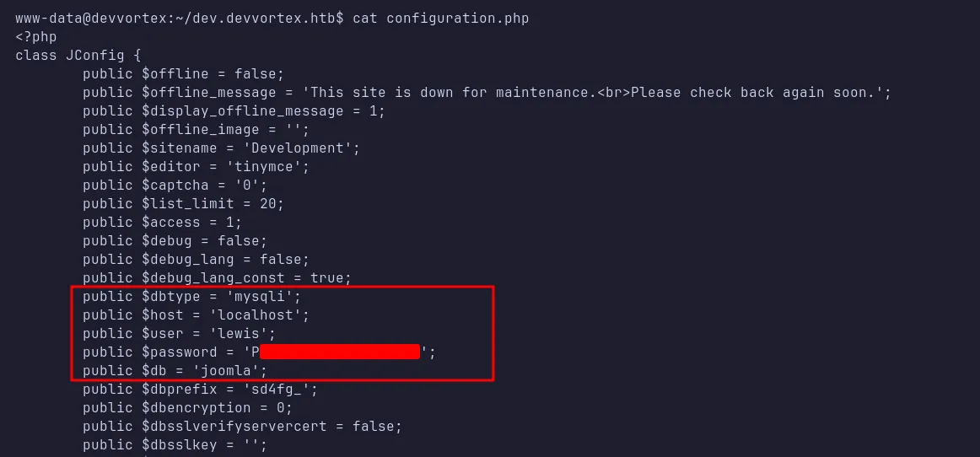
Task: Click the '$offline = false' line
Action: coord(183,73)
